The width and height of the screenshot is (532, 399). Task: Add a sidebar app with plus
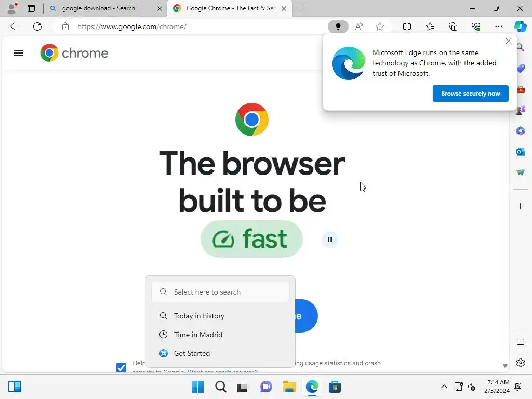(x=521, y=206)
